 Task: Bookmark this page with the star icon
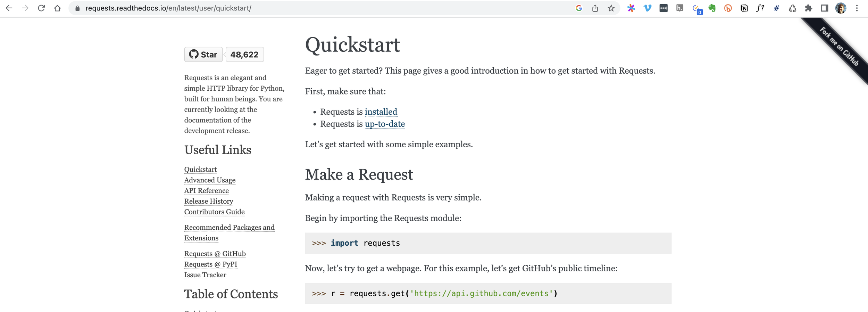pos(611,8)
